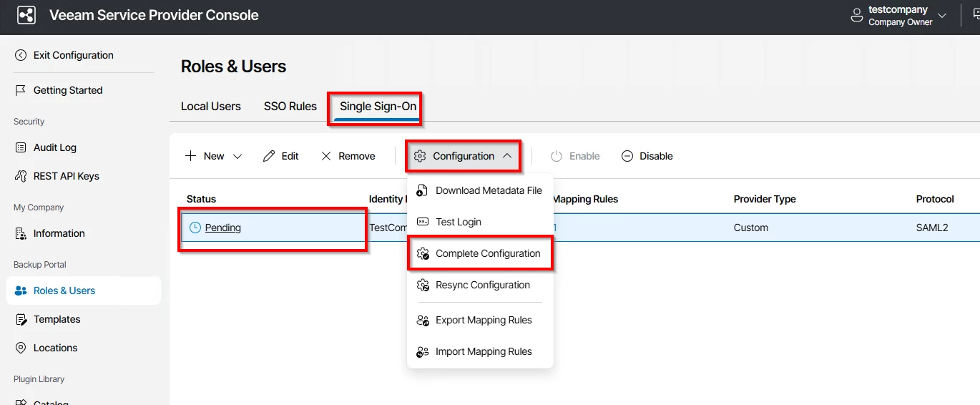980x405 pixels.
Task: Click the Roles & Users people icon
Action: (21, 291)
